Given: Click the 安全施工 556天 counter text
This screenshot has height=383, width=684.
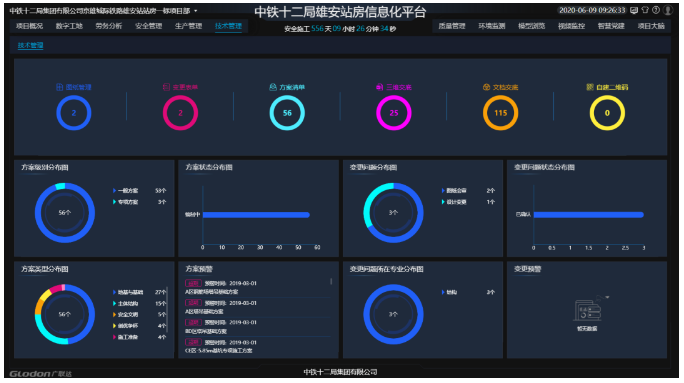Looking at the screenshot, I should pyautogui.click(x=340, y=29).
